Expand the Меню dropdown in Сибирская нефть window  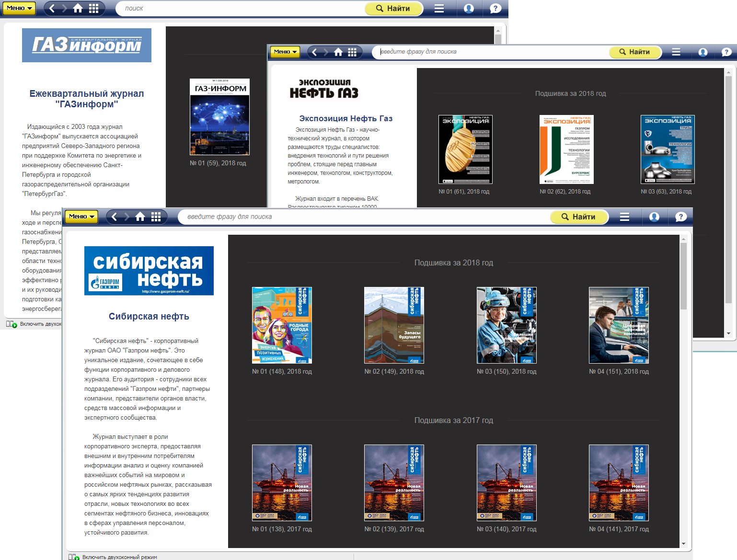pos(81,217)
